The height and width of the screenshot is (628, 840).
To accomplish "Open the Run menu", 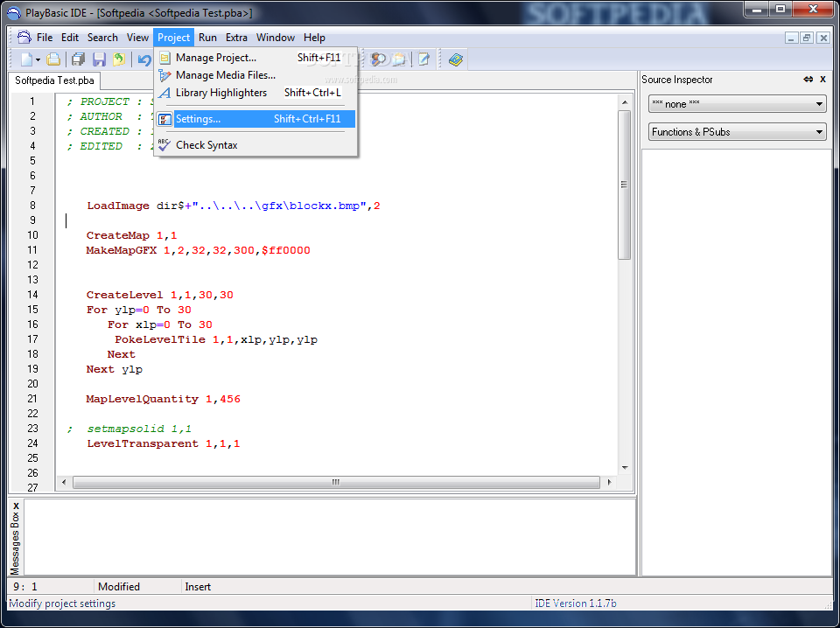I will pos(207,38).
